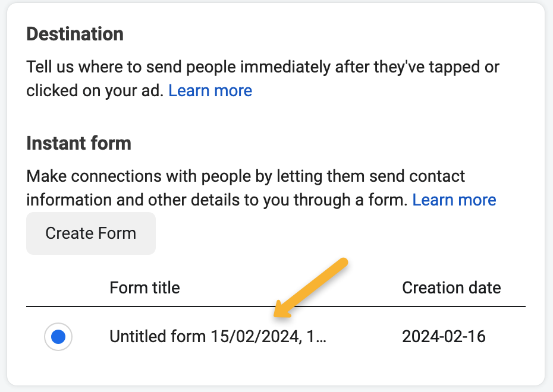Click the divider line below the table headers
The height and width of the screenshot is (392, 553).
coord(276,306)
